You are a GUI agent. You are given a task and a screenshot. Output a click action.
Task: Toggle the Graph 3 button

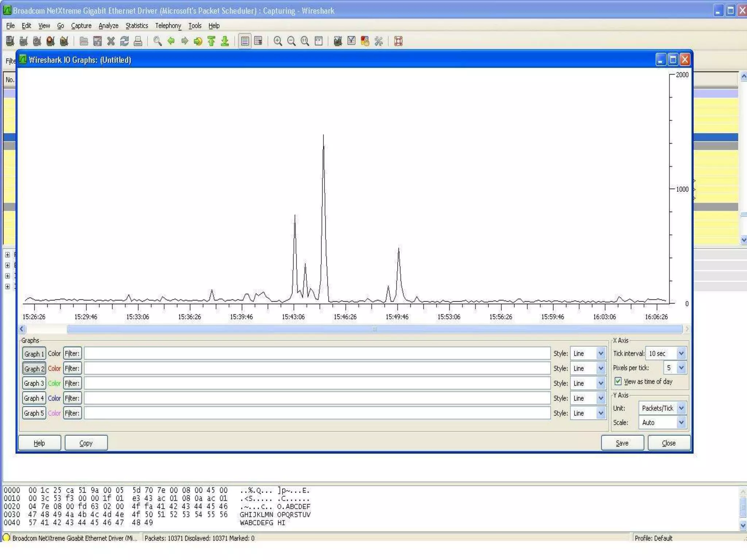34,384
